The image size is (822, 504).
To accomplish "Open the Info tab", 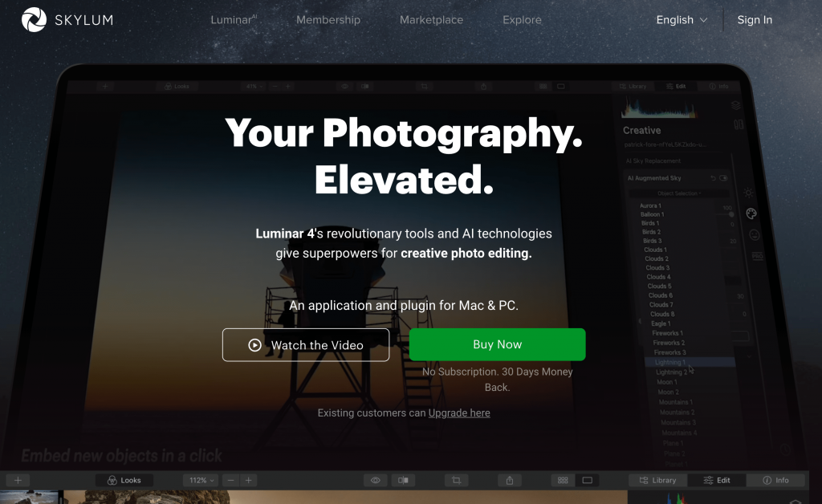I will (x=776, y=480).
